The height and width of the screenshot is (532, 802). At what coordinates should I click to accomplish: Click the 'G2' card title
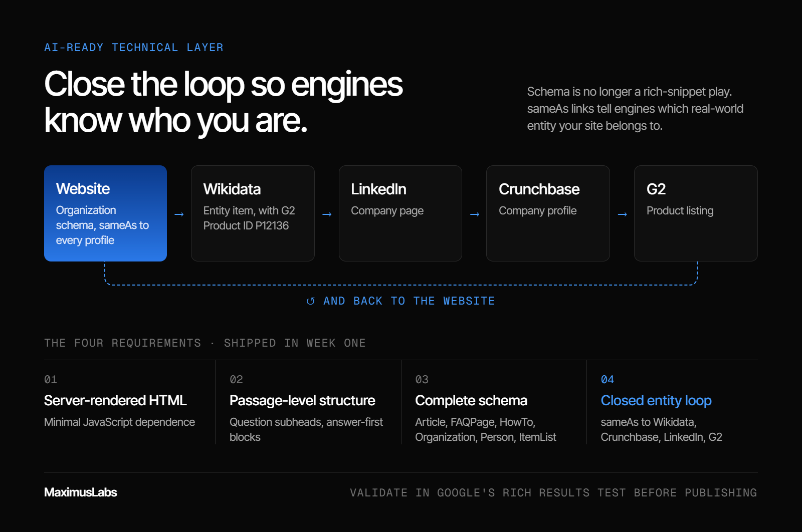(656, 189)
